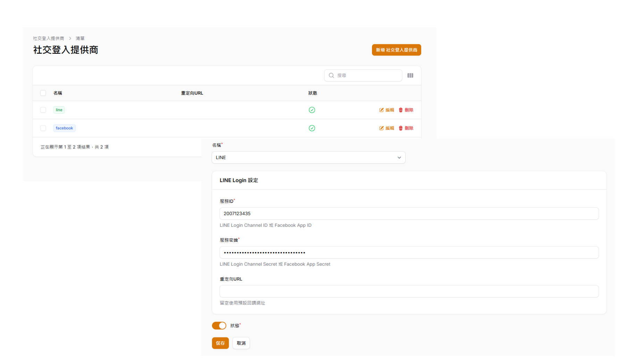
Task: Click the 社交登入提供商 breadcrumb link
Action: click(x=49, y=38)
